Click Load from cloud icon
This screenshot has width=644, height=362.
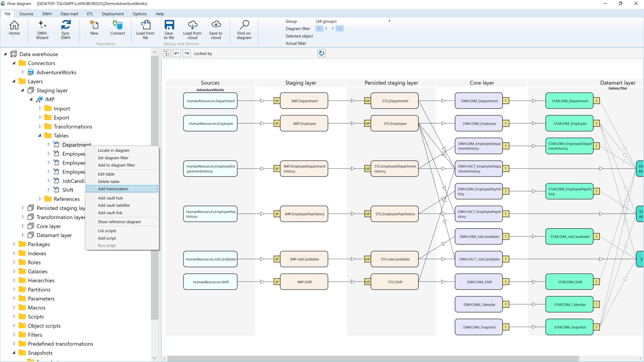click(192, 30)
